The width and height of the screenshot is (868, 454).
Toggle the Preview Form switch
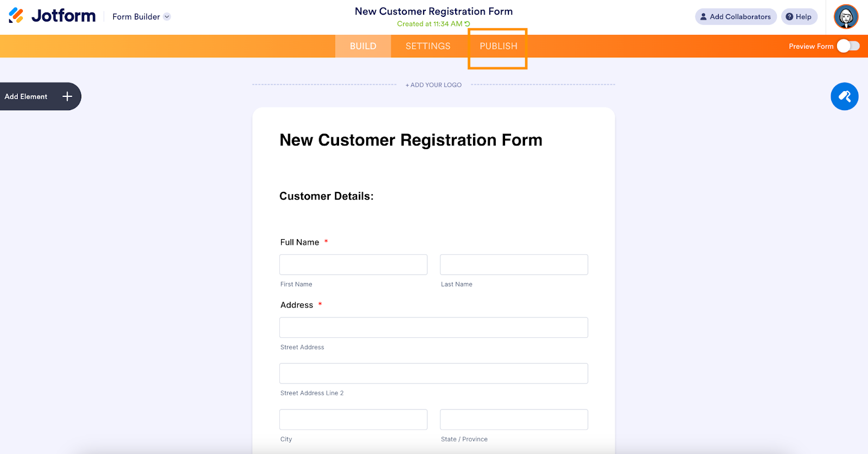848,46
